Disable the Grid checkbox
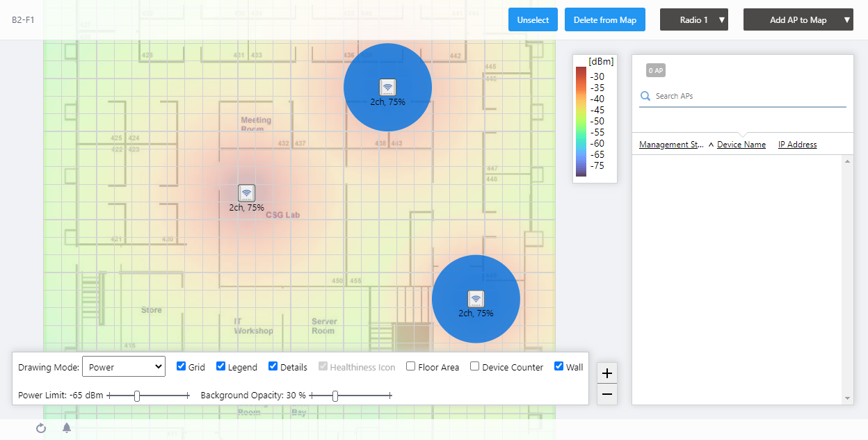 coord(182,366)
